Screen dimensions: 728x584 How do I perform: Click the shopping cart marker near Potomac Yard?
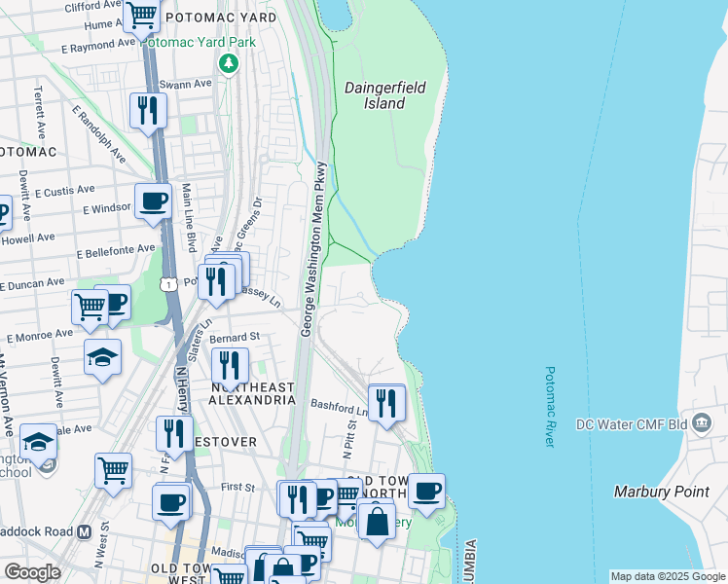point(141,18)
